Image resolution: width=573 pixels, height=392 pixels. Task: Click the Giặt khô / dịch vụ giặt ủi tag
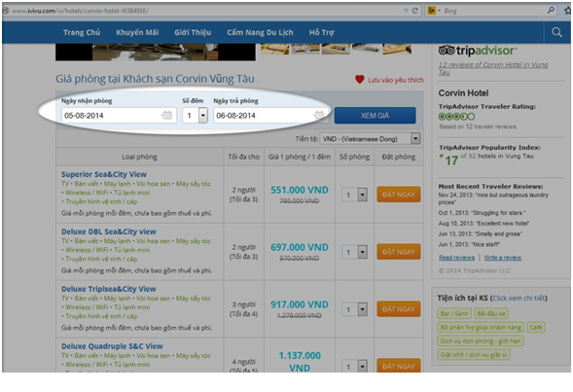(x=474, y=354)
